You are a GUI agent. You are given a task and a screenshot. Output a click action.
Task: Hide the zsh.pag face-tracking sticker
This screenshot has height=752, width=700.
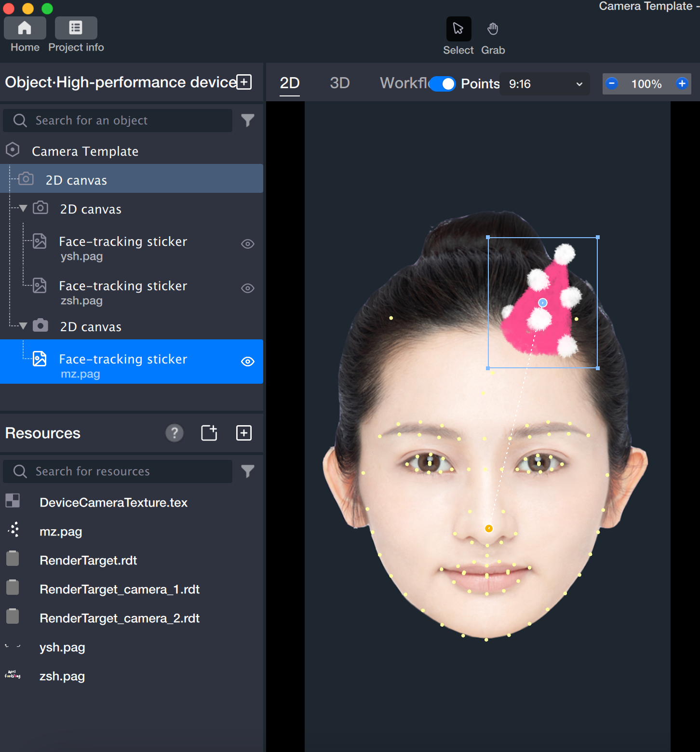(247, 288)
